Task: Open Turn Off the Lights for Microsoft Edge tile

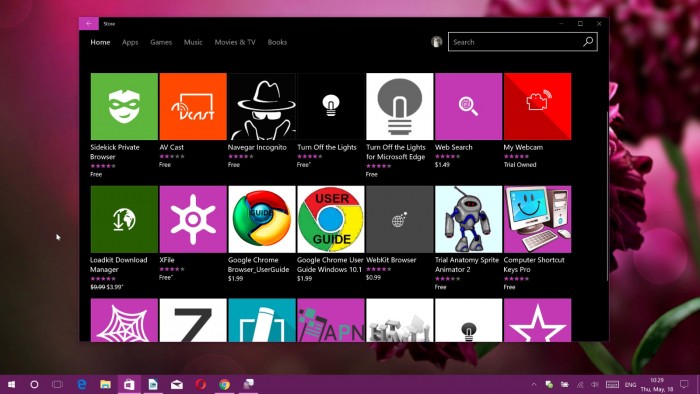Action: tap(400, 106)
